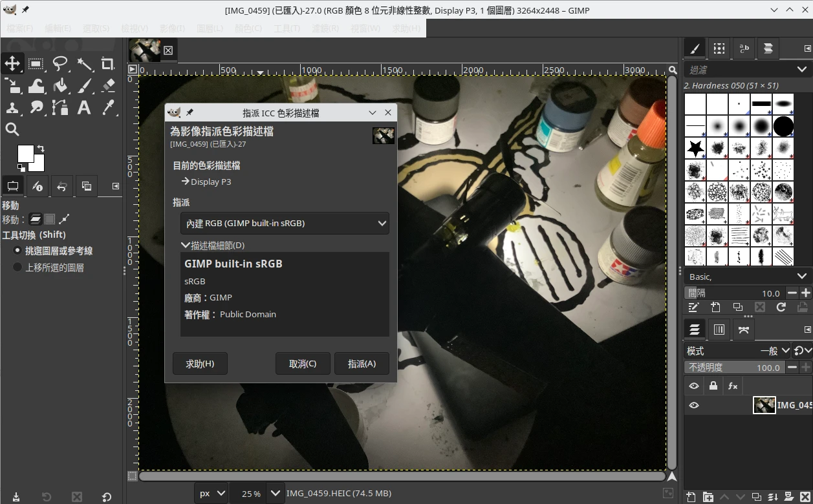
Task: Toggle visibility of IMG_0459 layer
Action: click(694, 405)
